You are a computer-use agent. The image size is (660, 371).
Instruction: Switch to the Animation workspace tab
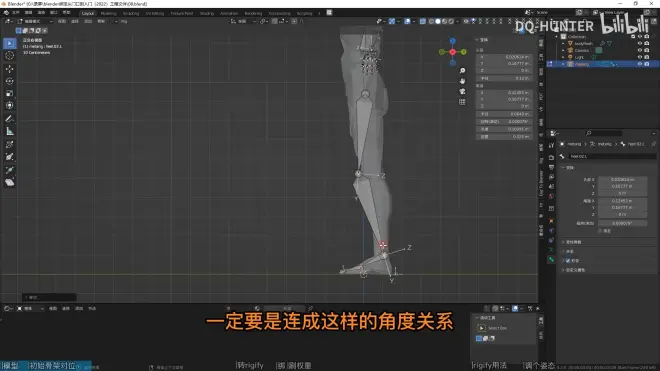(229, 13)
